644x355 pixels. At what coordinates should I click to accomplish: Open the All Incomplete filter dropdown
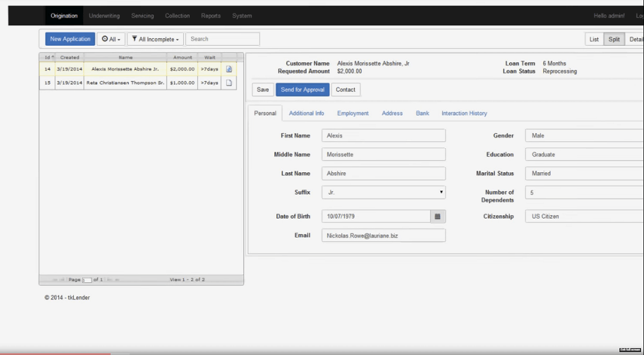pyautogui.click(x=155, y=39)
